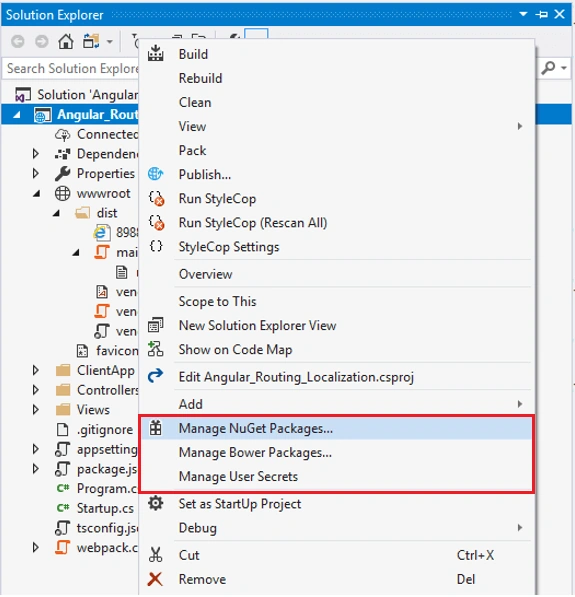This screenshot has width=575, height=597.
Task: Expand the Views folder
Action: point(35,410)
